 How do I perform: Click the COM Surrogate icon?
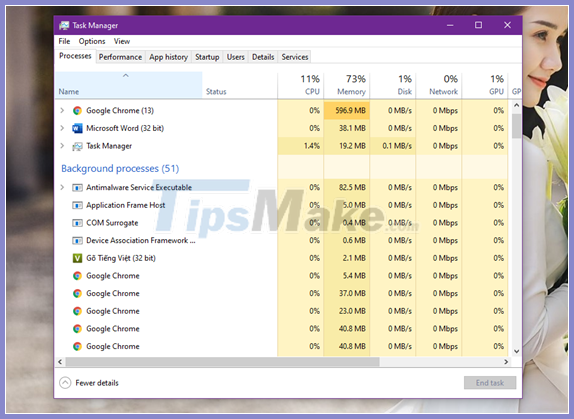click(x=77, y=223)
